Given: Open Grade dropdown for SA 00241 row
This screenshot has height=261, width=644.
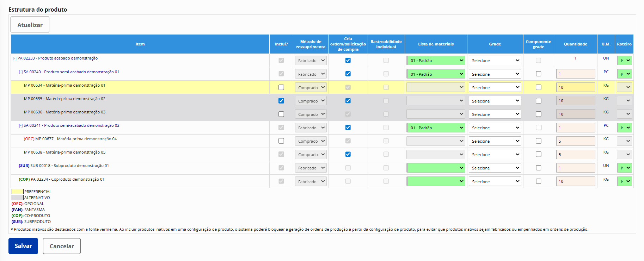Looking at the screenshot, I should tap(495, 128).
